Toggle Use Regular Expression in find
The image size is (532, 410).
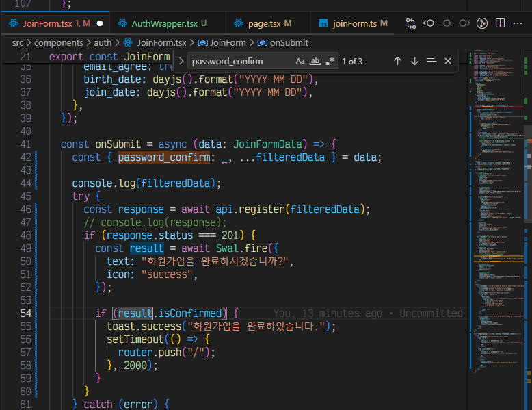(x=330, y=61)
